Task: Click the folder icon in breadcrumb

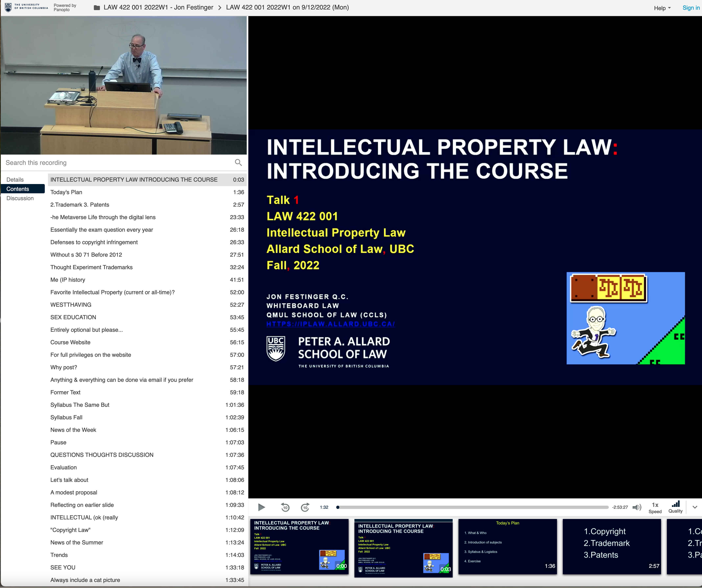Action: pyautogui.click(x=97, y=7)
